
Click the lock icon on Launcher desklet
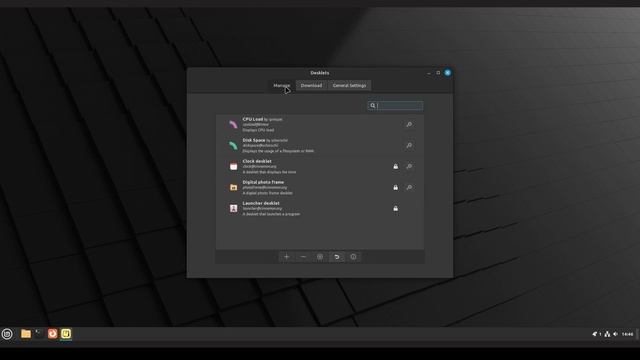click(396, 209)
